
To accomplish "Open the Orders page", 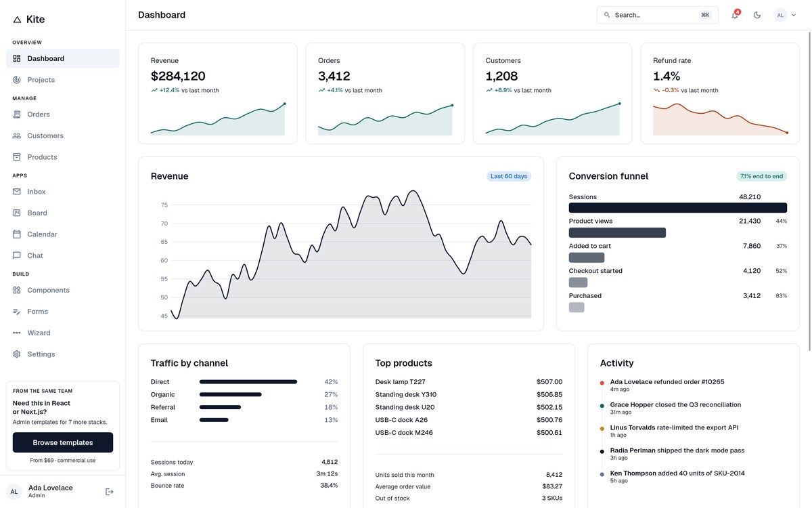I will click(63, 114).
